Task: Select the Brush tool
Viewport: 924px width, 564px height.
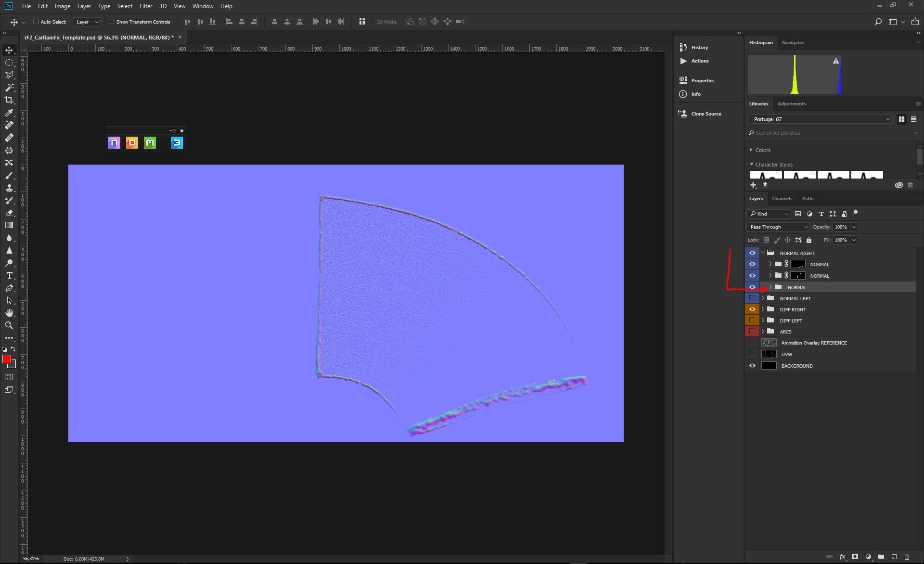Action: (x=9, y=175)
